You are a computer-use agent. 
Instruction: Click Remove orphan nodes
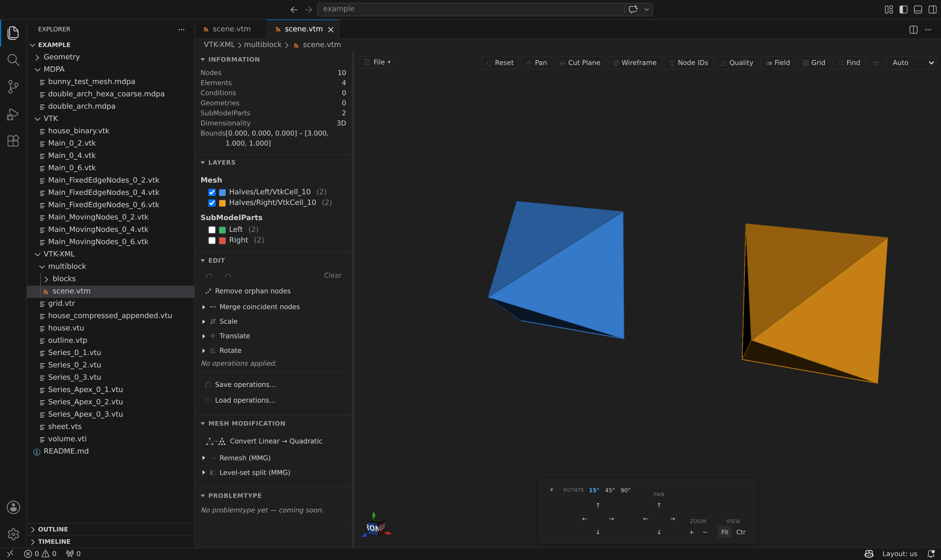tap(248, 291)
